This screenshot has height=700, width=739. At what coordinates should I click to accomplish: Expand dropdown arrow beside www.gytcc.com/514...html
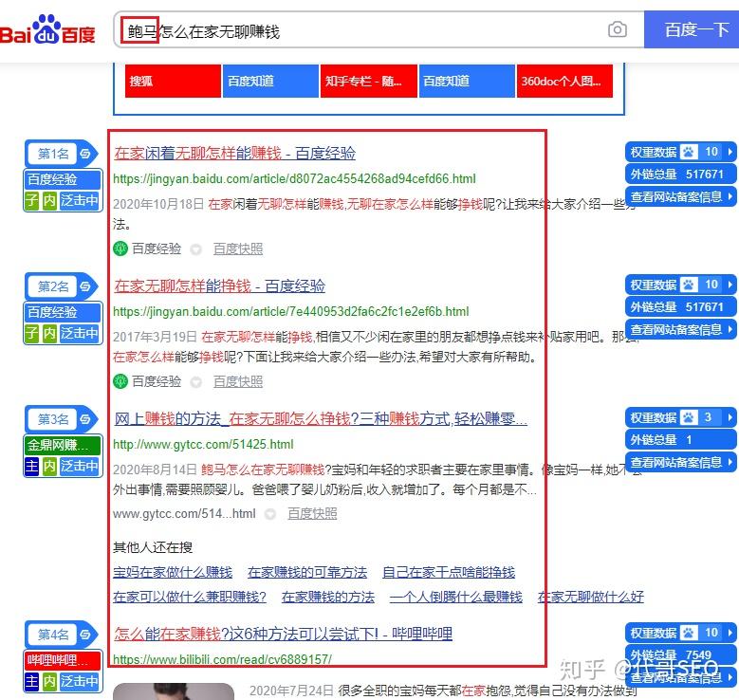(270, 514)
